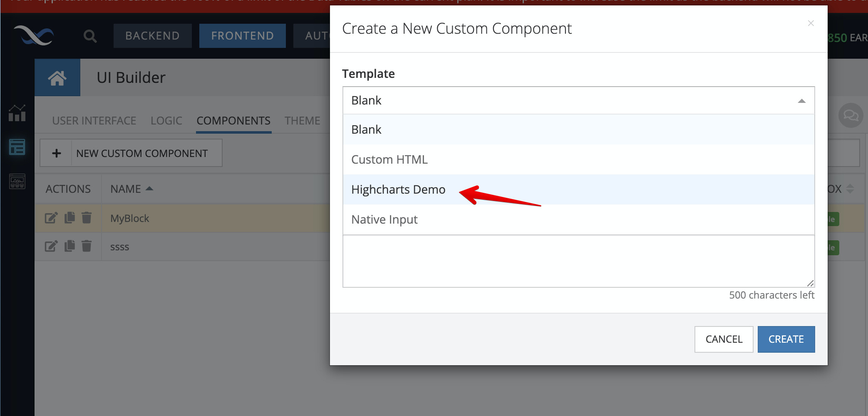Open the LOGIC tab

(166, 120)
